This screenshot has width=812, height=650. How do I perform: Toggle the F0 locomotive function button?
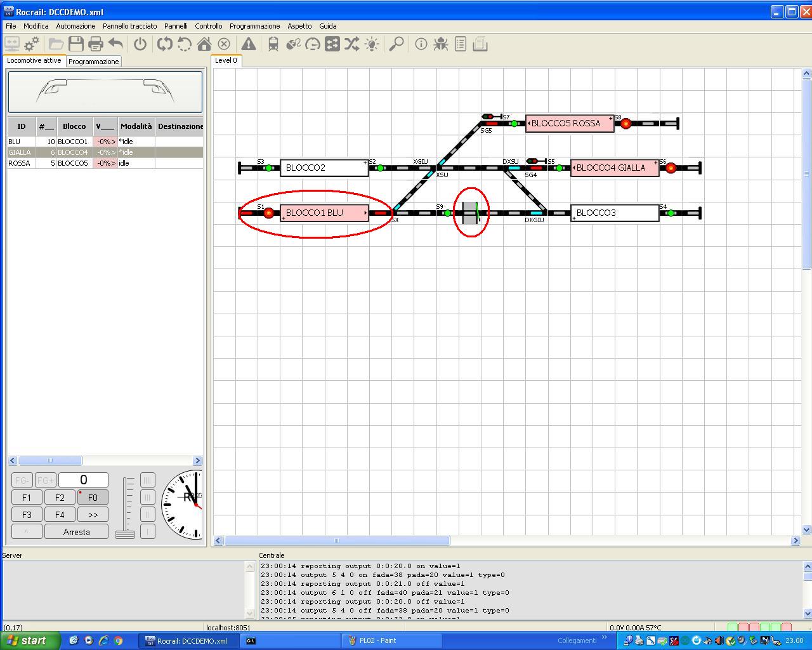(93, 498)
